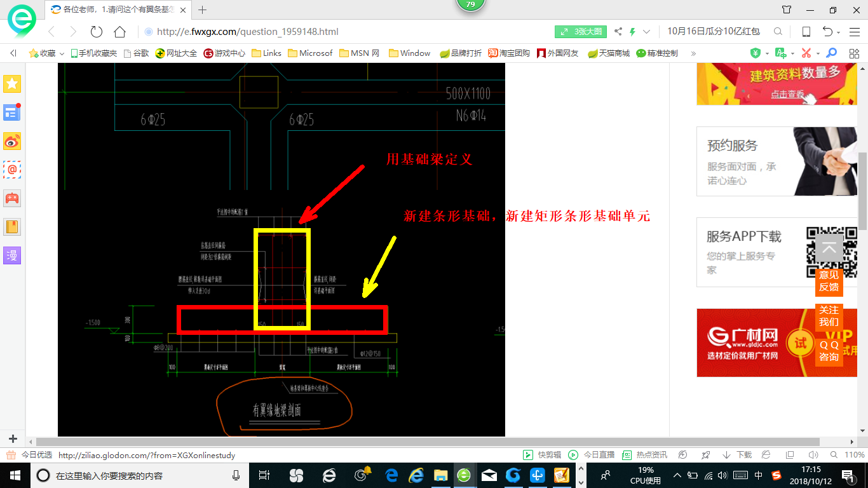This screenshot has width=868, height=488.
Task: Click the mobile phone view icon
Action: [806, 32]
